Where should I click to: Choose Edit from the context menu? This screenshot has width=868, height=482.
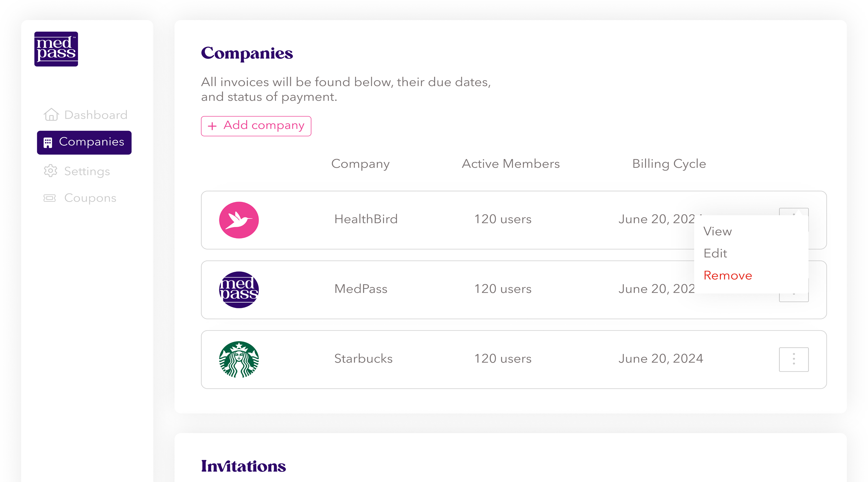[x=715, y=253]
